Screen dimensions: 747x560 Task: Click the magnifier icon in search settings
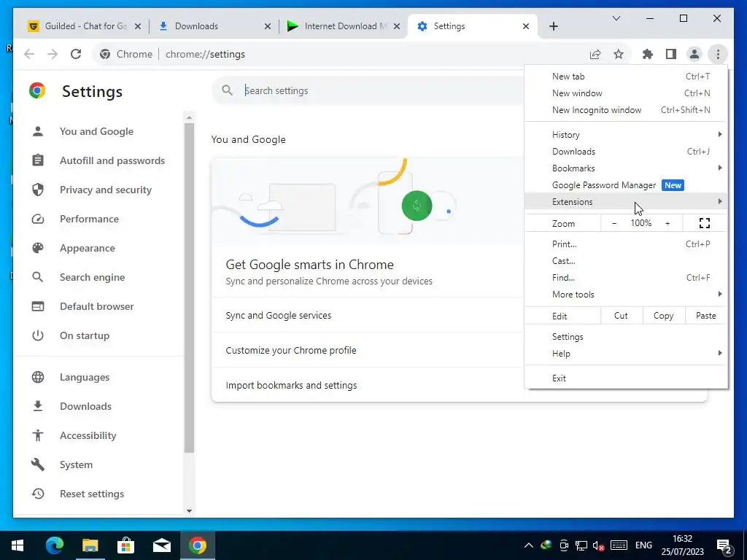point(228,90)
